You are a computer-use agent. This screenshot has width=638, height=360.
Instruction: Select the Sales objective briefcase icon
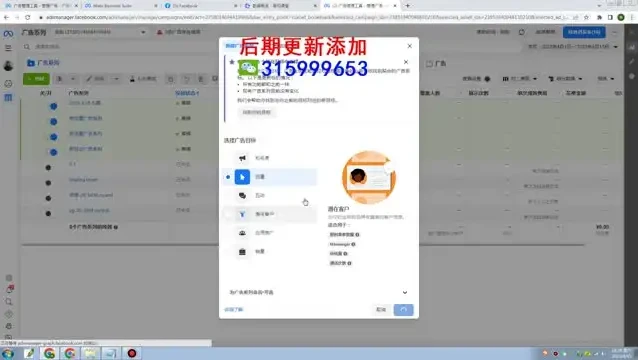click(x=242, y=252)
